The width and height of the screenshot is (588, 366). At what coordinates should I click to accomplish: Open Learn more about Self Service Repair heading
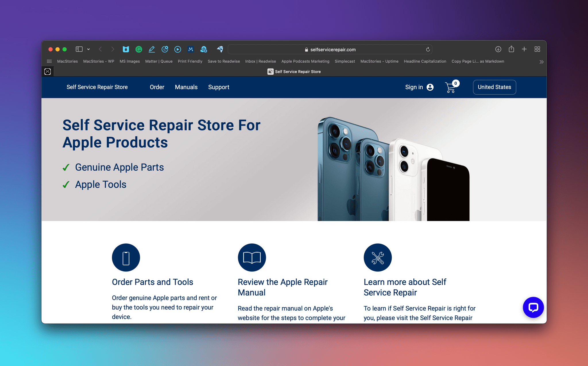[x=405, y=287]
